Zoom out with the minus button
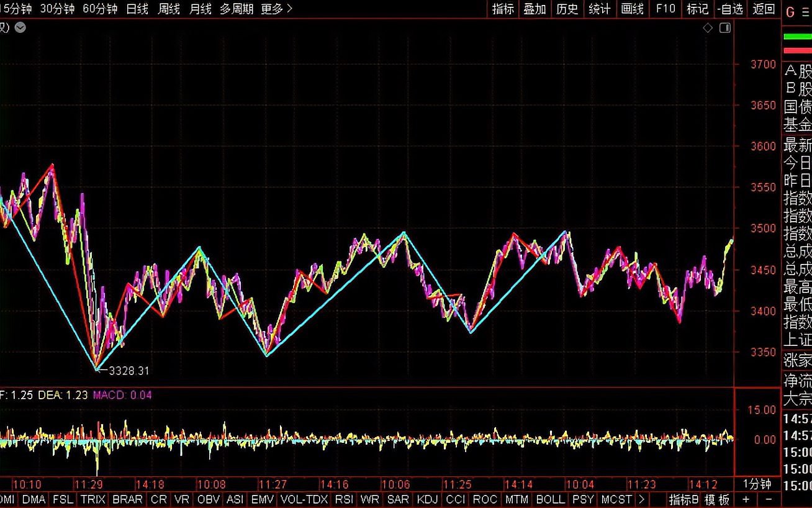 pos(769,499)
